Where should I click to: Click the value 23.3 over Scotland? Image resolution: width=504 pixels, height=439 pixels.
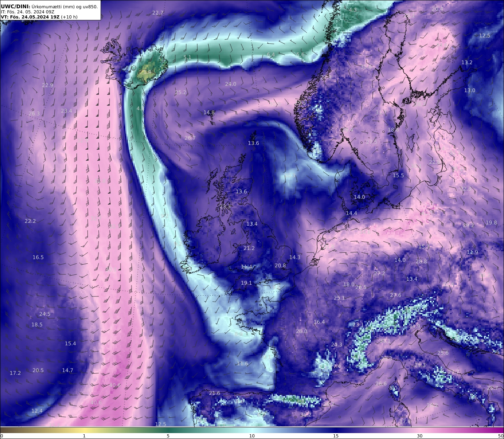225,206
